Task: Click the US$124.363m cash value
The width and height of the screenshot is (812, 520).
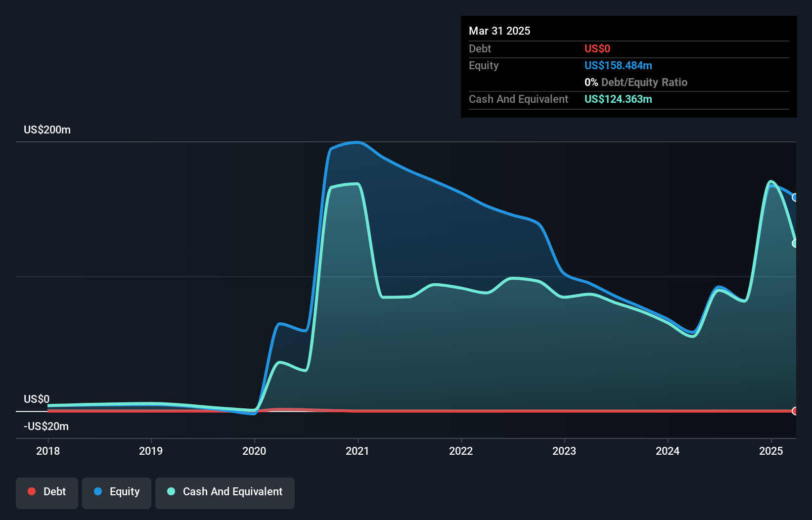Action: click(x=618, y=99)
